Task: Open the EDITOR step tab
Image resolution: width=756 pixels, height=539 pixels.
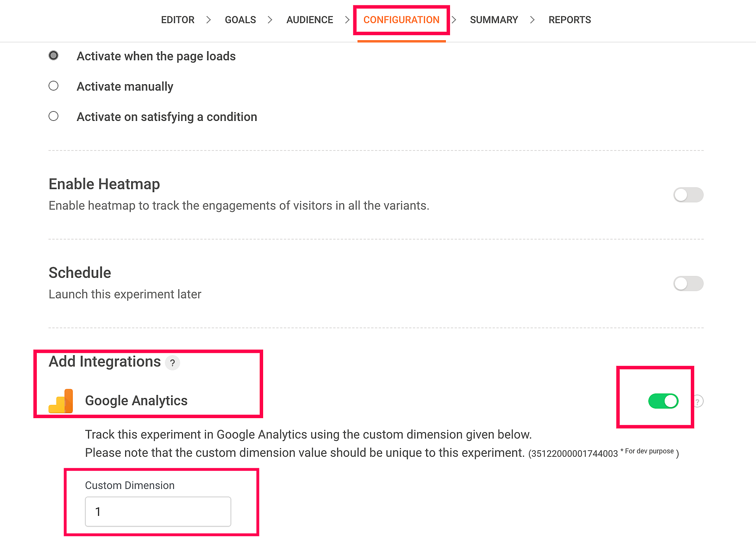Action: click(x=177, y=20)
